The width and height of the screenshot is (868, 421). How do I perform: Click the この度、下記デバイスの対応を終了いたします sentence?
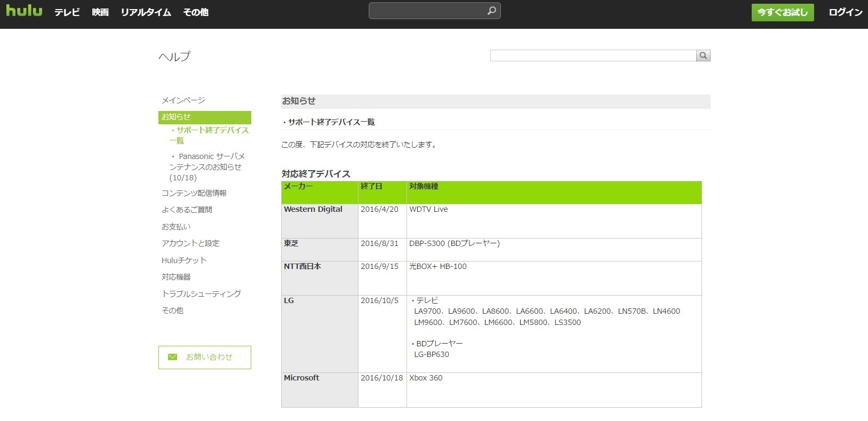coord(360,145)
